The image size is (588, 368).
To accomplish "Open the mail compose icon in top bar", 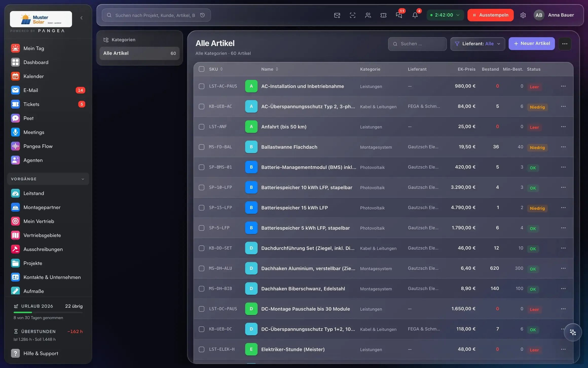I will [337, 15].
